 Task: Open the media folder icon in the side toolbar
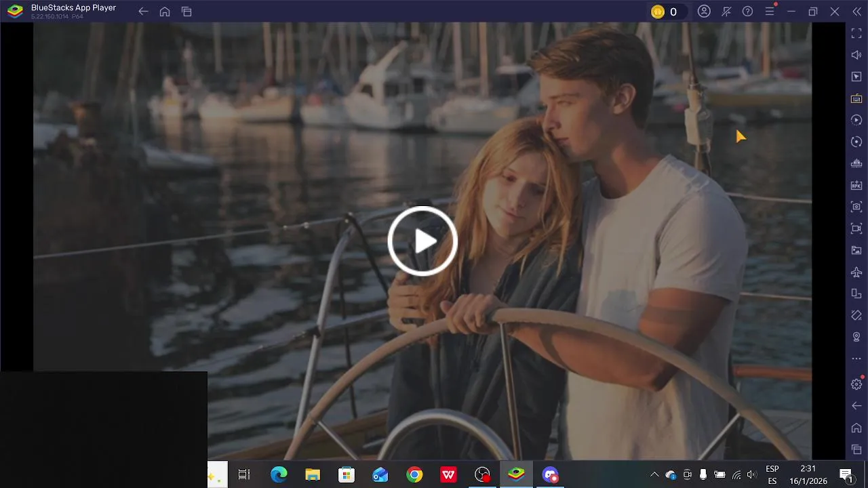(x=856, y=250)
